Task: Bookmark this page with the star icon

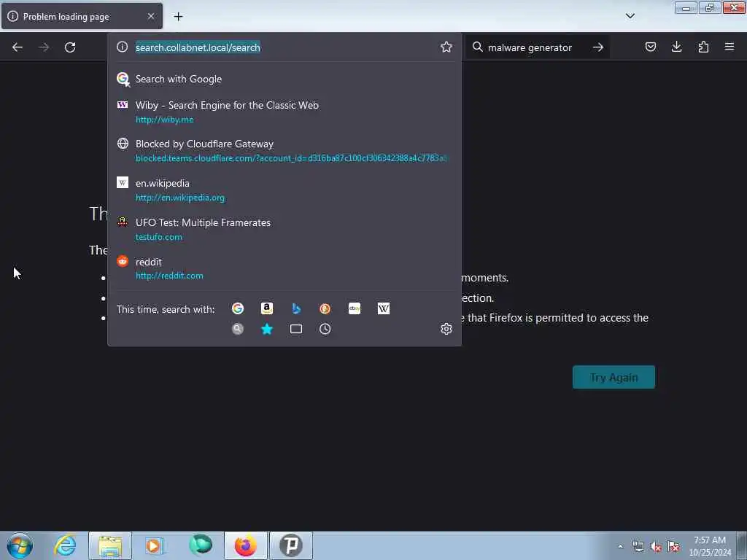Action: [446, 47]
